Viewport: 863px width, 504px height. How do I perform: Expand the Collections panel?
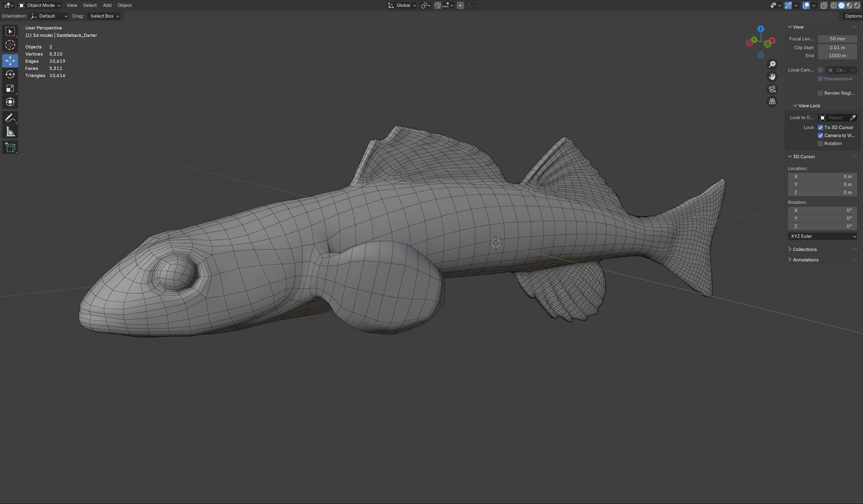pos(804,249)
